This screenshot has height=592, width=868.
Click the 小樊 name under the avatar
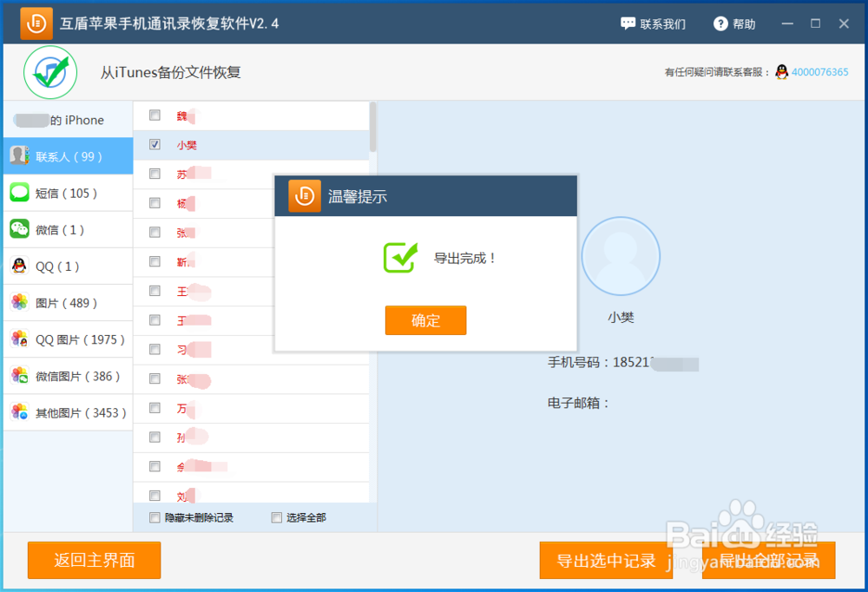pyautogui.click(x=621, y=318)
